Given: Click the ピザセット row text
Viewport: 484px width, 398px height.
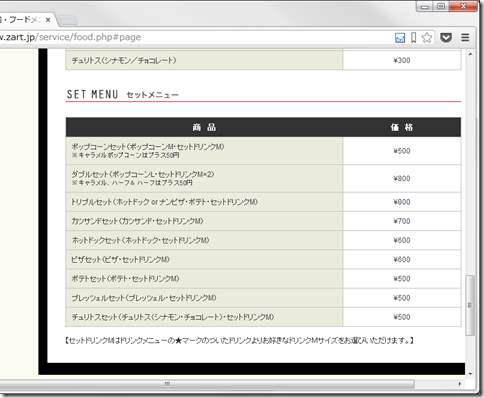Looking at the screenshot, I should click(120, 259).
